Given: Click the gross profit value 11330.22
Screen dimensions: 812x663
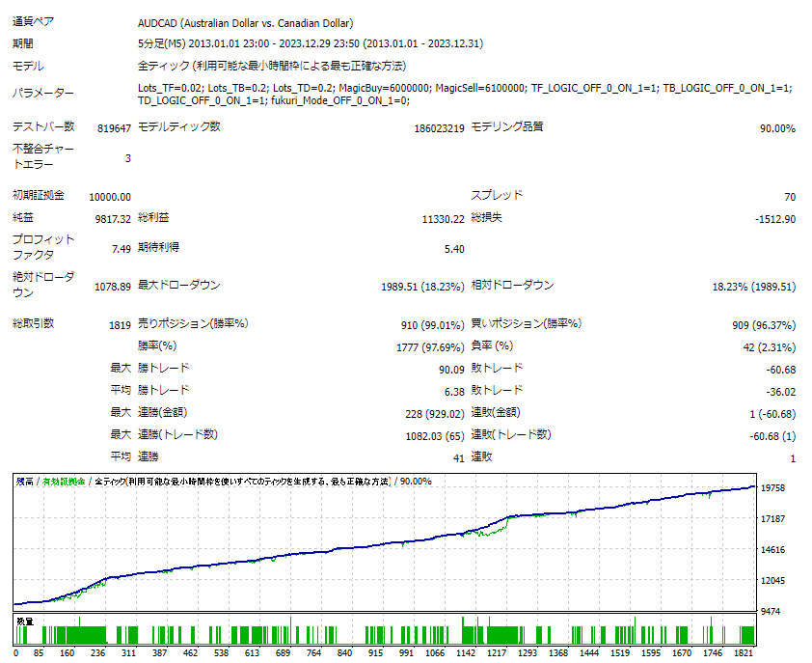Looking at the screenshot, I should click(x=444, y=219).
